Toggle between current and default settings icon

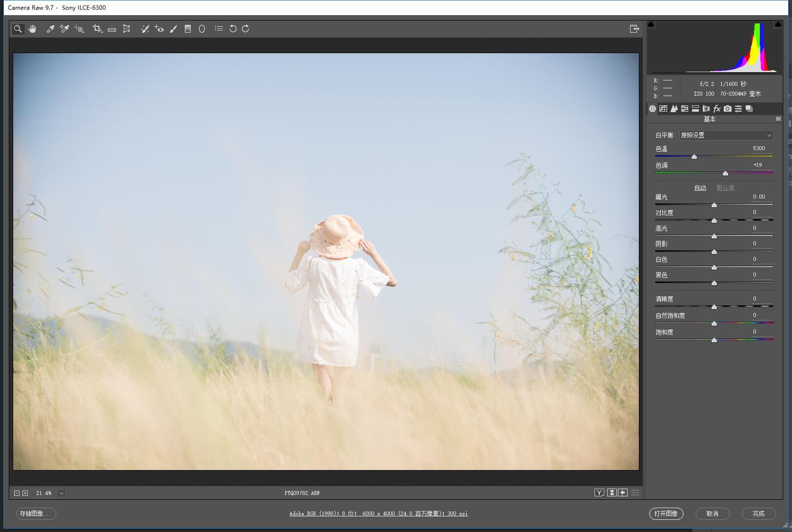tap(635, 493)
